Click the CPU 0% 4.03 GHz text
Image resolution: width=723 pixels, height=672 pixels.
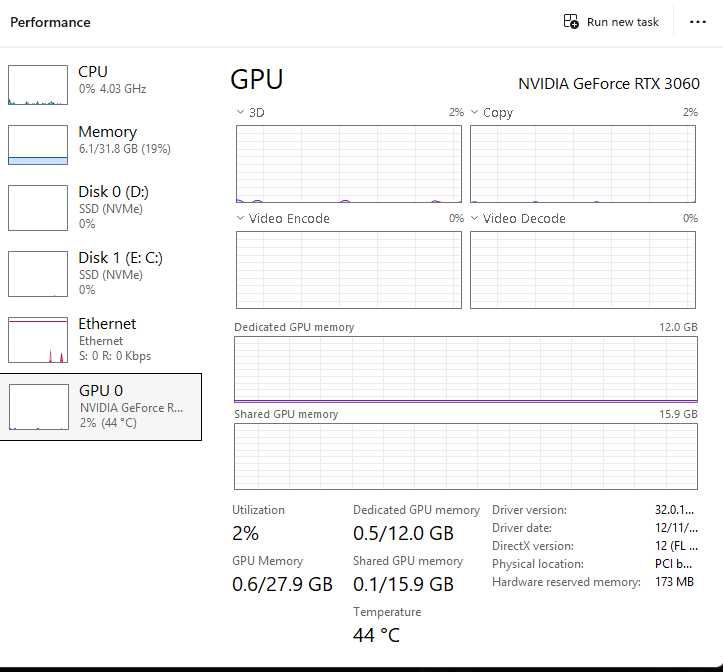pyautogui.click(x=112, y=89)
